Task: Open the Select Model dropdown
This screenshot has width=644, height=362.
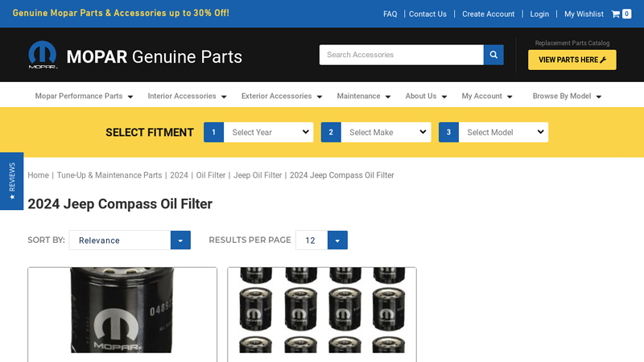Action: coord(503,132)
